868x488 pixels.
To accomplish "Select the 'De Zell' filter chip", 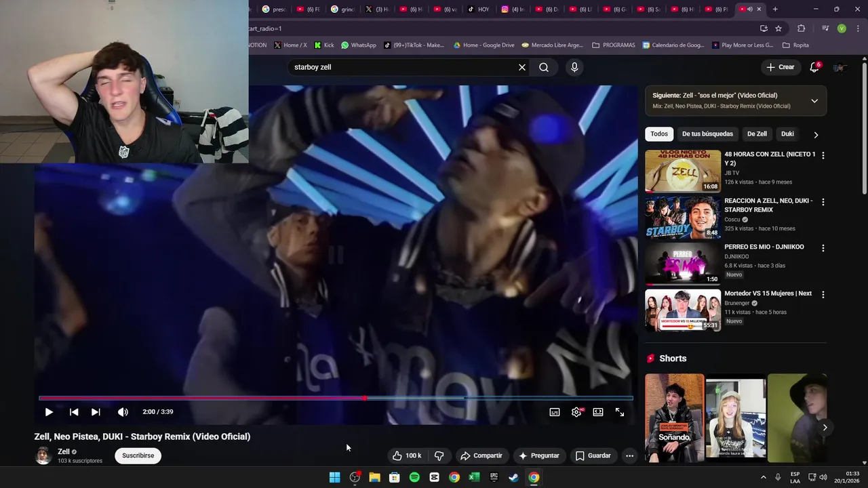I will (757, 134).
